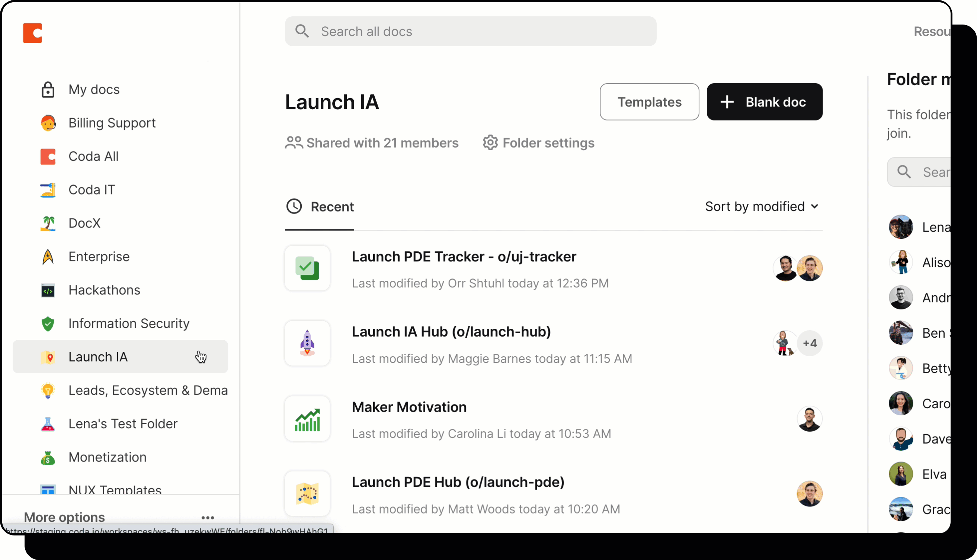Open the Sort by modified dropdown
The image size is (977, 560).
[762, 206]
